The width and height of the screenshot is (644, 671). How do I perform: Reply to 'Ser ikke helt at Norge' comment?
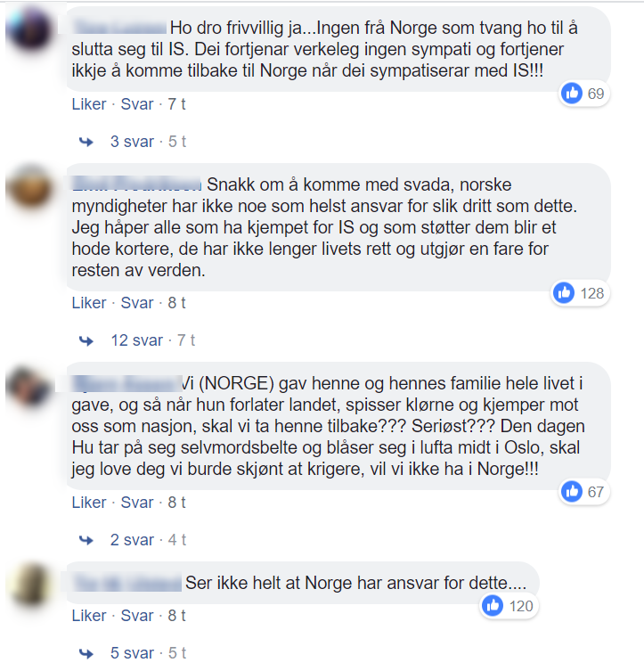(x=137, y=616)
